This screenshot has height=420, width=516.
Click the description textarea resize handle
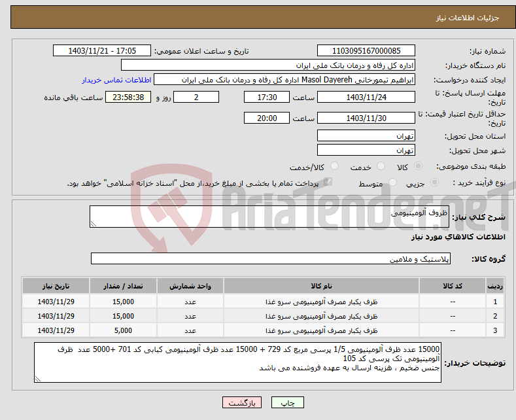(x=94, y=224)
